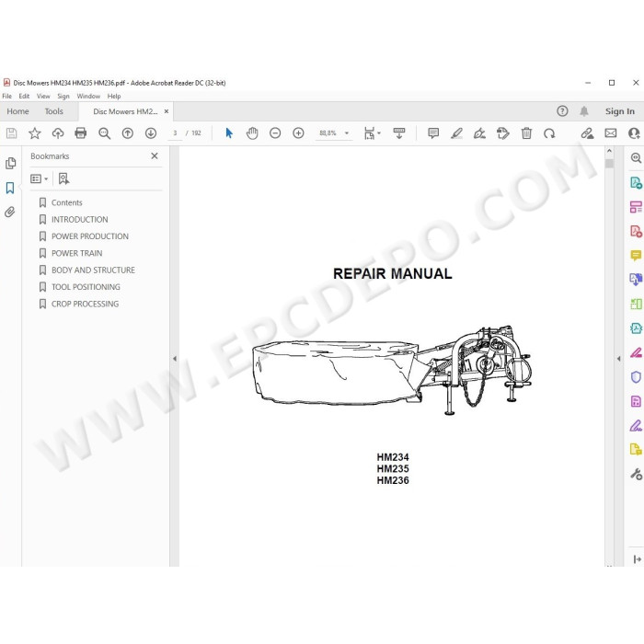This screenshot has width=644, height=644.
Task: Delete page with the trash icon
Action: 526,133
